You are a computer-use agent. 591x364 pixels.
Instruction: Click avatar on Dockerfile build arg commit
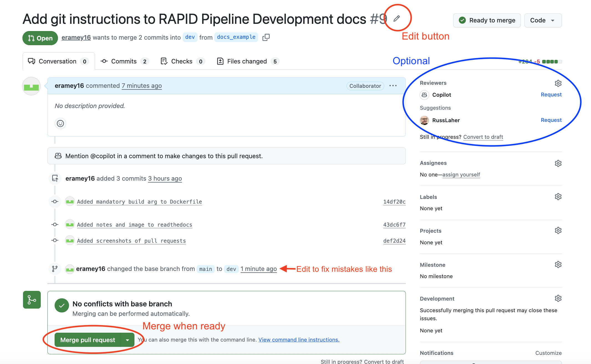[x=70, y=201]
